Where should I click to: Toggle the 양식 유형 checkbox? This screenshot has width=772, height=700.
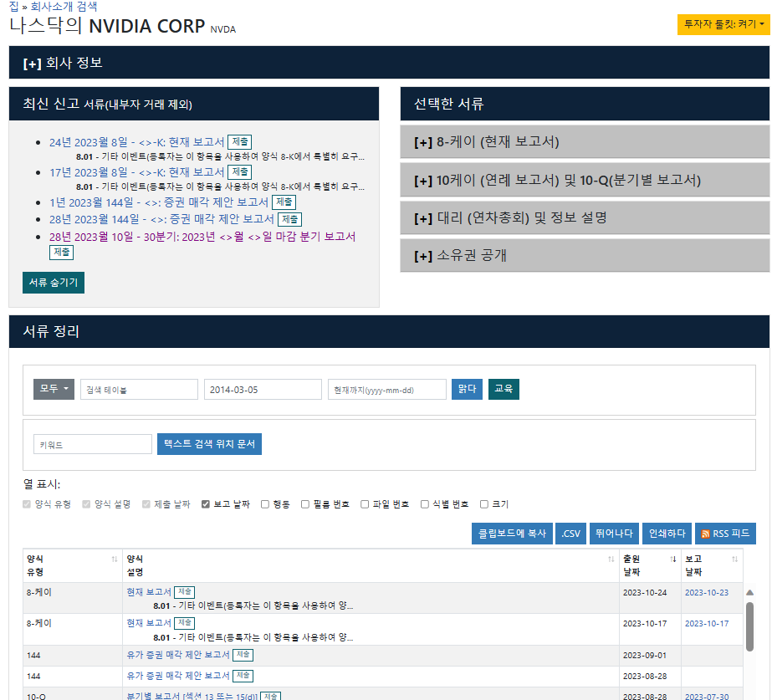point(27,504)
